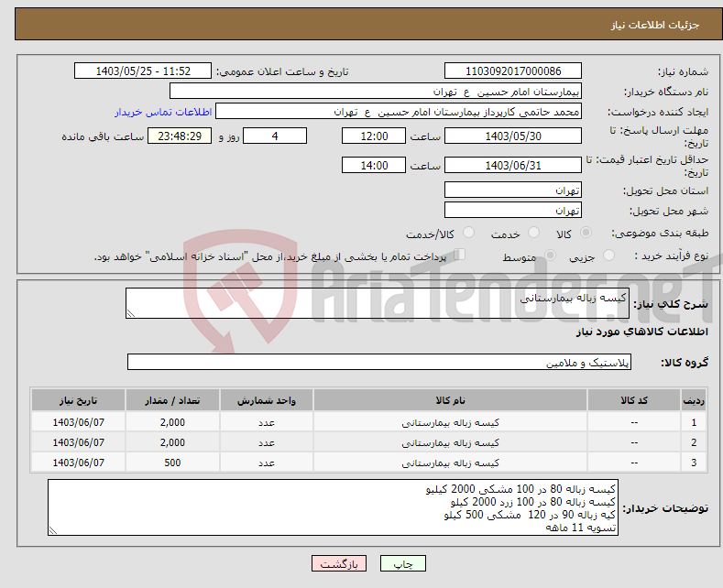Click the واحد شمارش column header

tap(267, 400)
